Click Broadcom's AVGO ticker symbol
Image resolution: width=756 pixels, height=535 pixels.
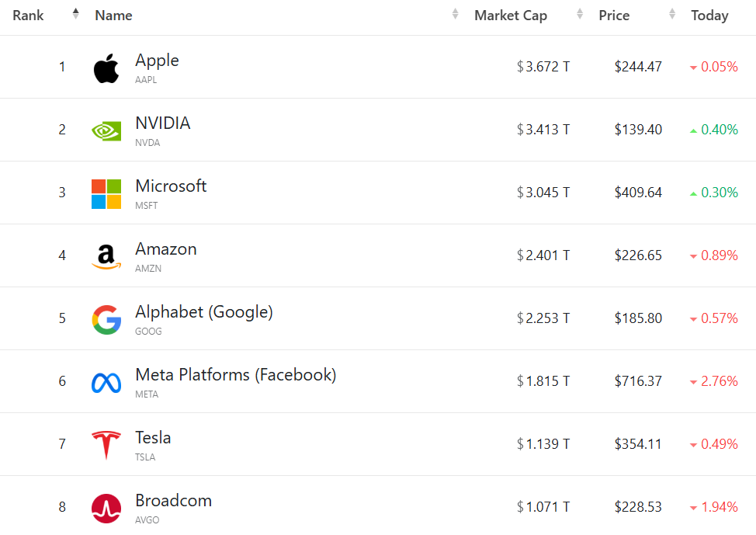[147, 519]
